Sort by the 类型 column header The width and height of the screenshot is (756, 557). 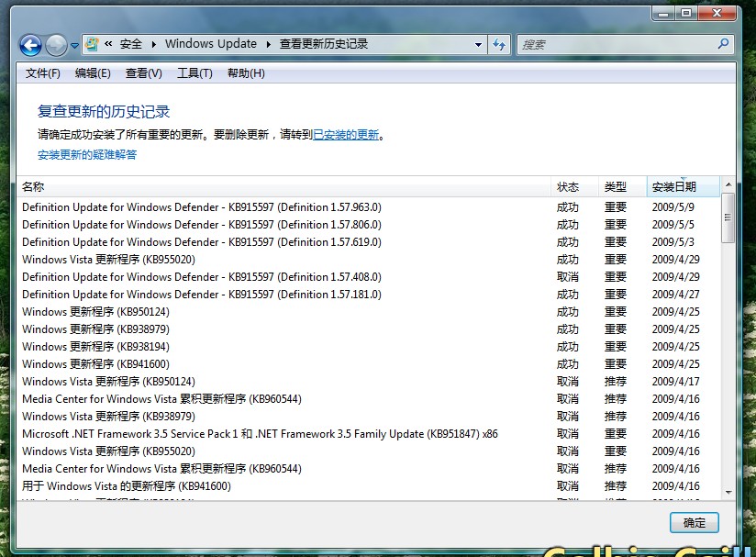click(622, 186)
